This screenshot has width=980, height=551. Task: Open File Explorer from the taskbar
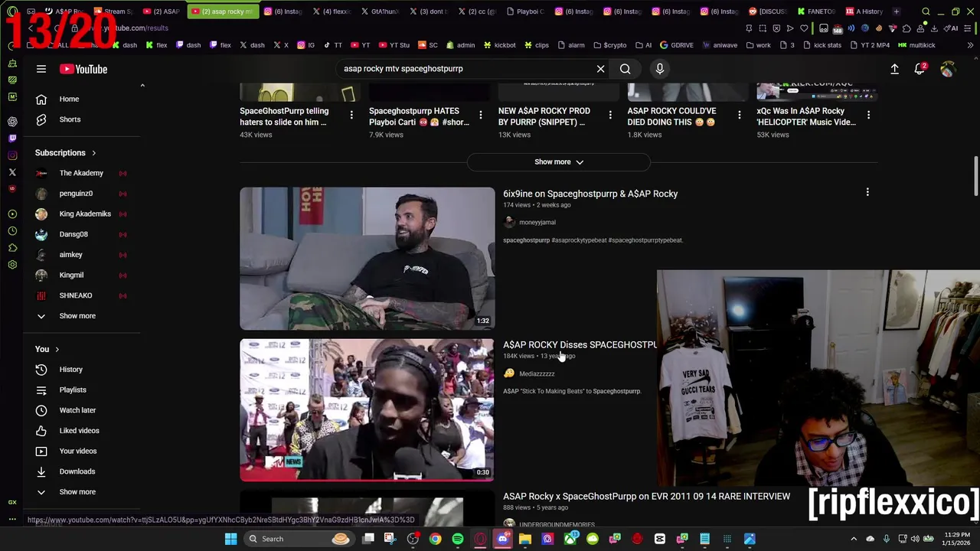(x=525, y=539)
